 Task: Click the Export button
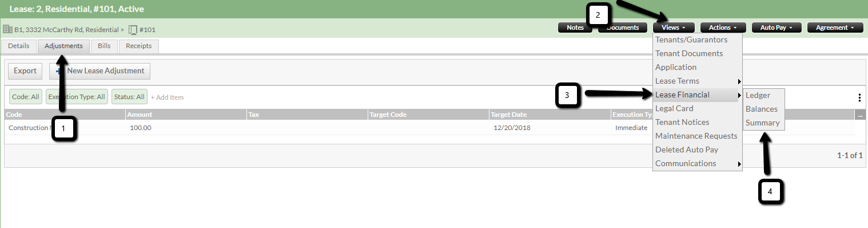[25, 71]
